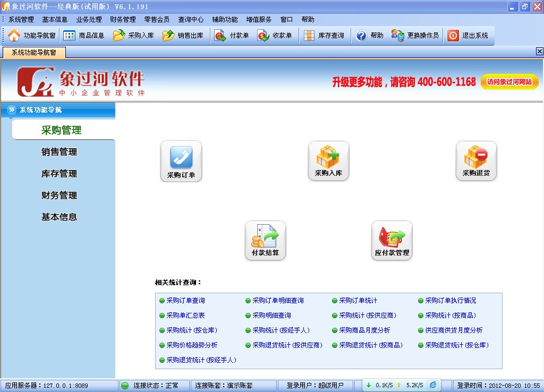Screen dimensions: 544x392
Task: Open 商品信息 from the toolbar
Action: tap(84, 36)
